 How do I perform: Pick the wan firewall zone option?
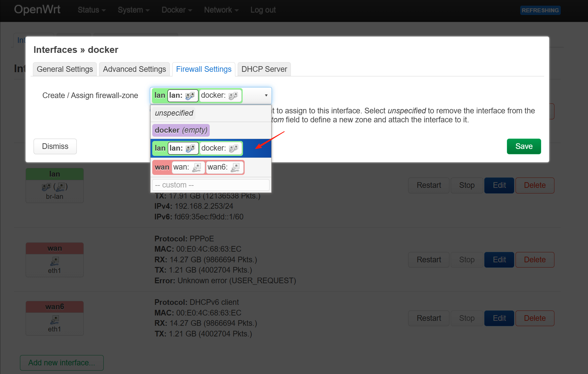click(162, 167)
